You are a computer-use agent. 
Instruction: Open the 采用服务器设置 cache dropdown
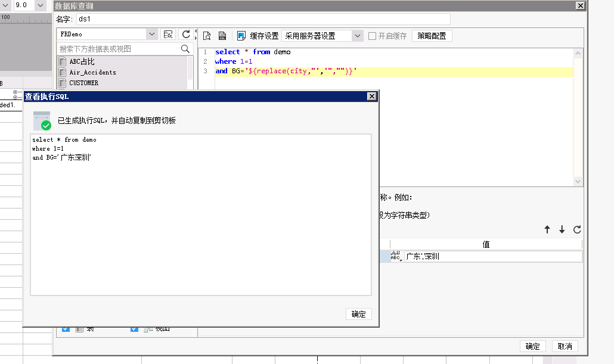[x=357, y=36]
